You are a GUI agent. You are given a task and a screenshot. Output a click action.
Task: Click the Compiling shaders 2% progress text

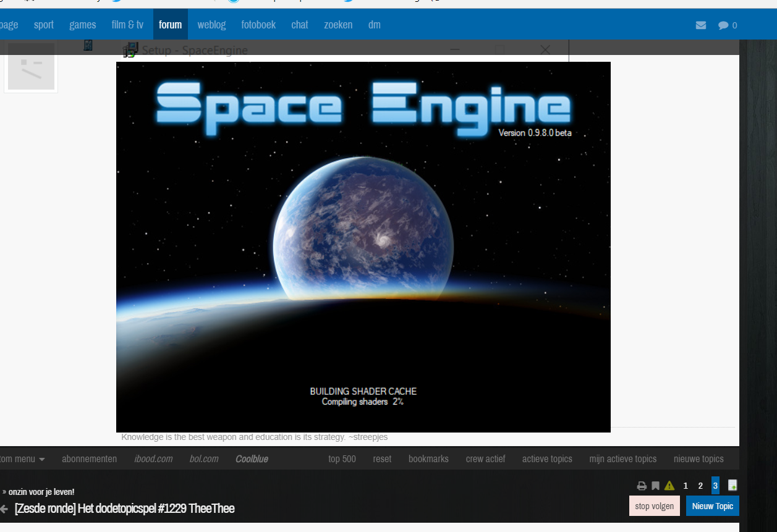(363, 402)
